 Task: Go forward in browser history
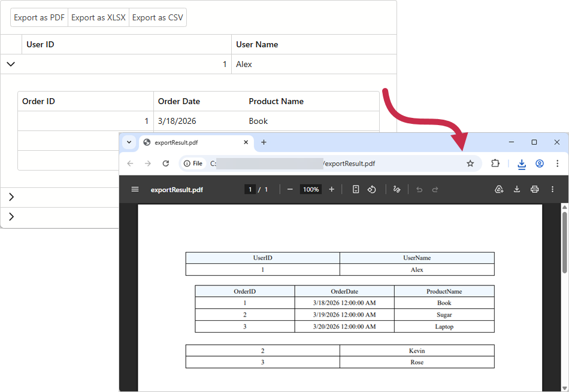pyautogui.click(x=148, y=163)
